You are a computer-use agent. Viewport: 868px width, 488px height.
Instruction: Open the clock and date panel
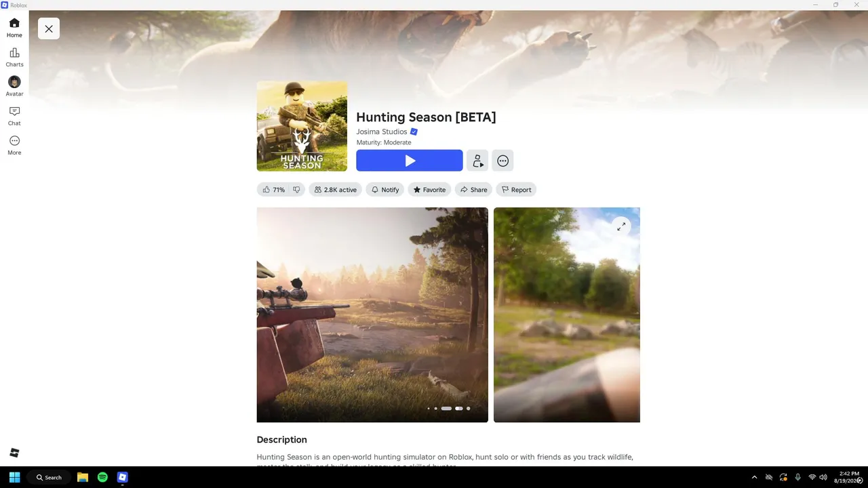click(x=849, y=477)
